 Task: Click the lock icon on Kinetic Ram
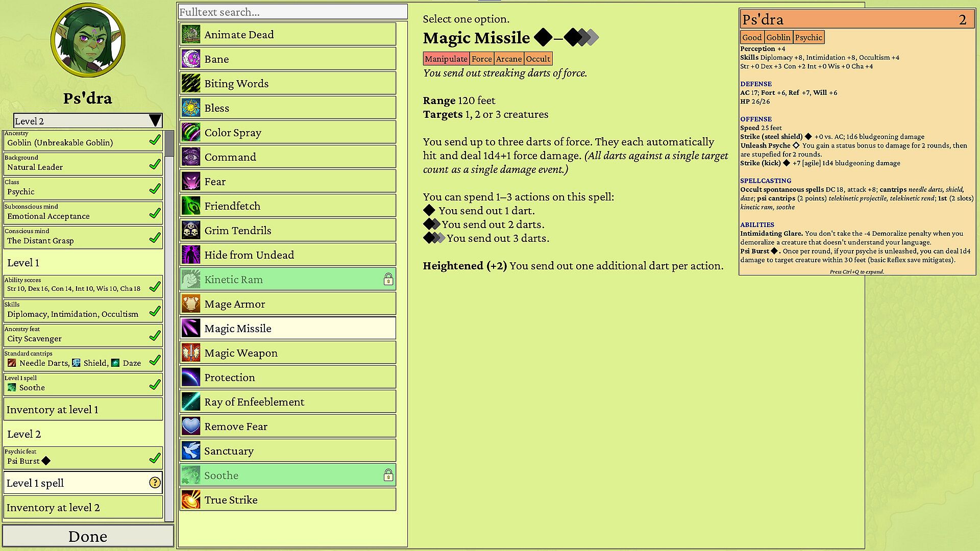388,279
